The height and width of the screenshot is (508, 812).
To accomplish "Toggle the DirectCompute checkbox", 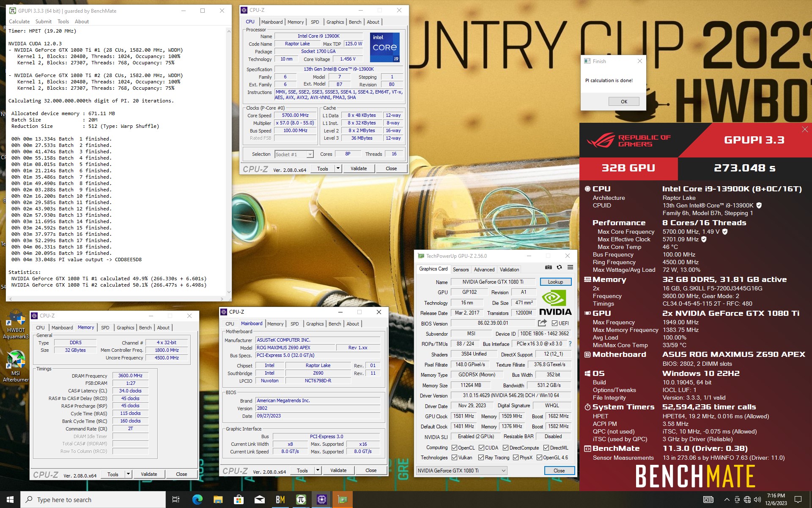I will 505,448.
